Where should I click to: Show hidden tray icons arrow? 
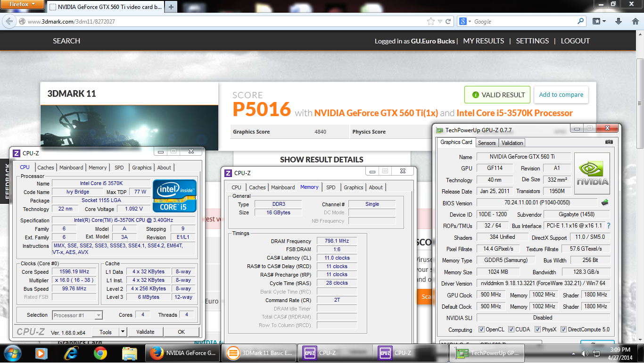pyautogui.click(x=574, y=353)
